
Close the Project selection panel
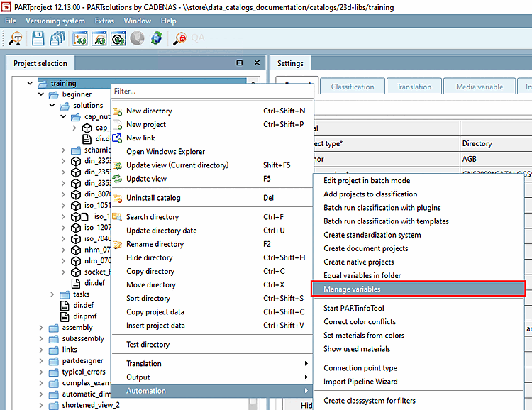257,62
